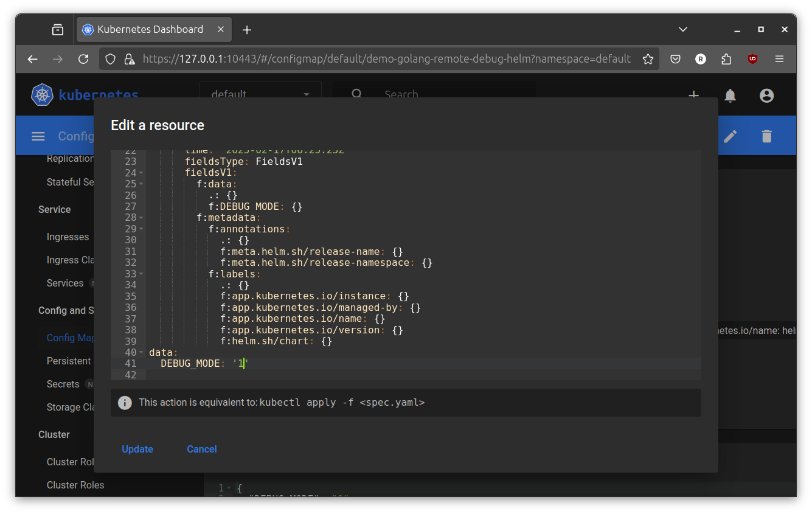The height and width of the screenshot is (514, 812).
Task: Collapse the f:annotations fold at line 29
Action: point(141,229)
